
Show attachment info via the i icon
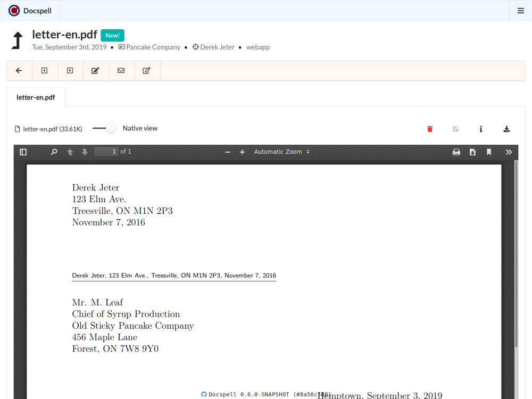point(481,129)
